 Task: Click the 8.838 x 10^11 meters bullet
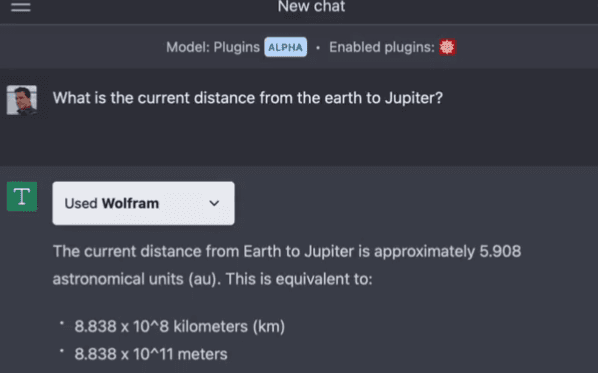pyautogui.click(x=151, y=354)
